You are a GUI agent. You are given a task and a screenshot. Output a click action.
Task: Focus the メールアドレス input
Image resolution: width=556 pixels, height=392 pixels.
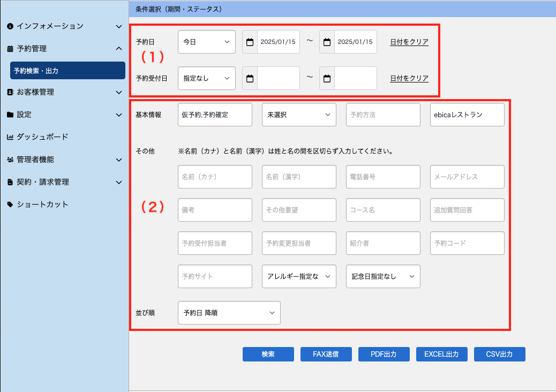467,177
